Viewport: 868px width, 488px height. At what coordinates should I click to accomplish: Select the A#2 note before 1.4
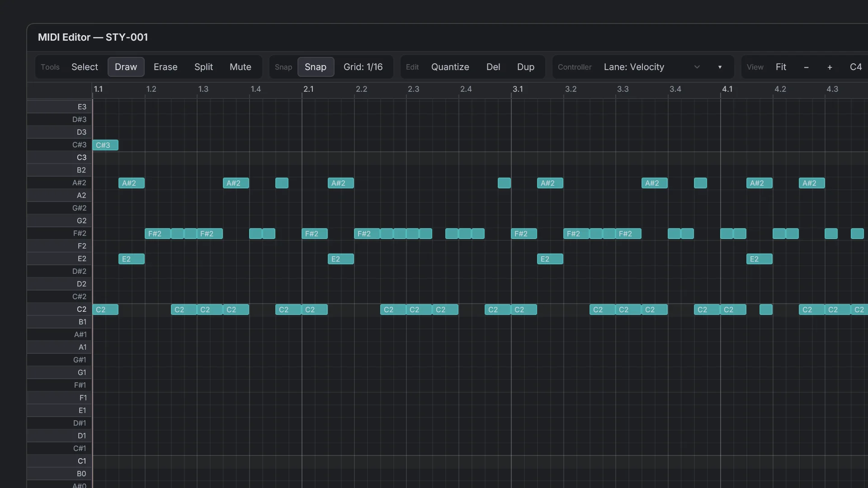coord(236,183)
